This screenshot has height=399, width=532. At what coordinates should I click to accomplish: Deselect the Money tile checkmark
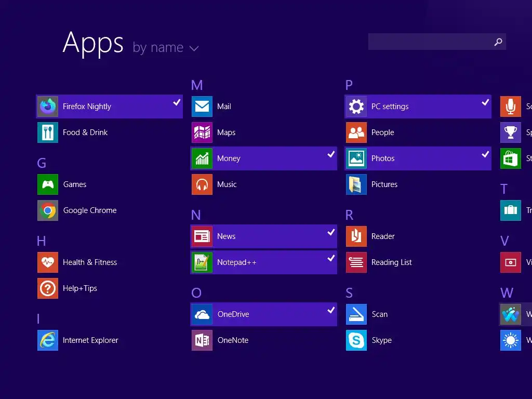pos(331,154)
